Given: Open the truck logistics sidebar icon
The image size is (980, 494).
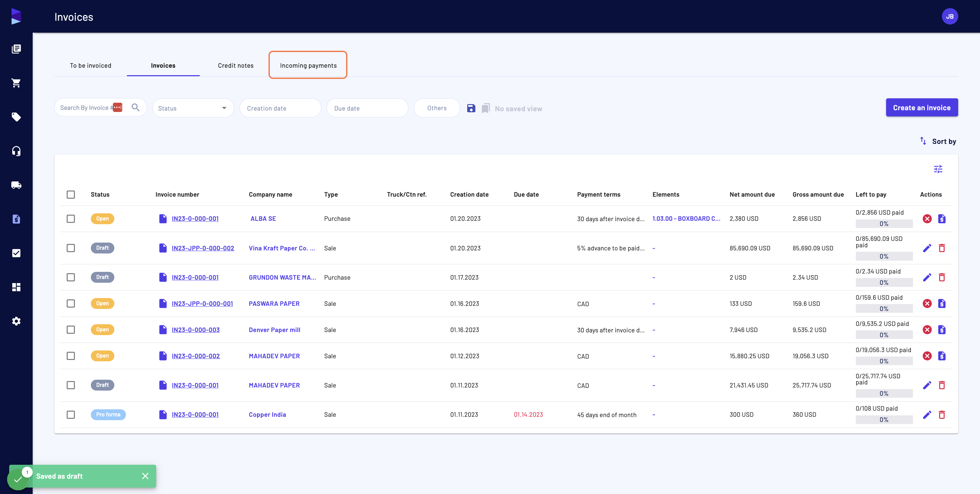Looking at the screenshot, I should pos(16,185).
